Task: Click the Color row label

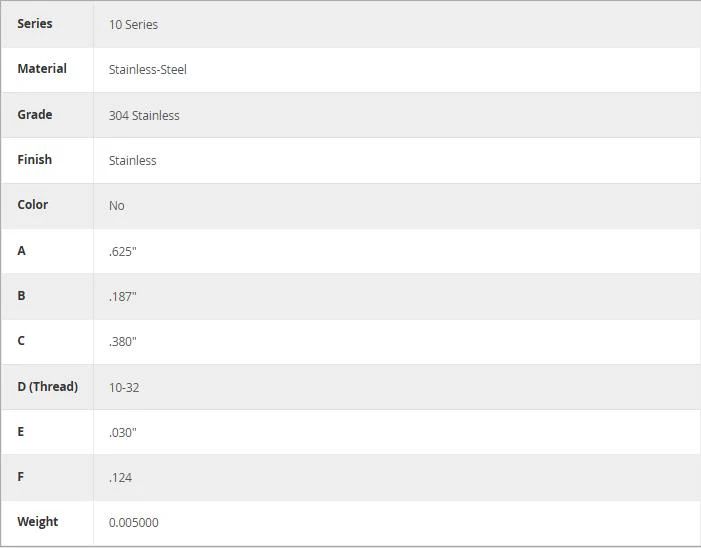Action: point(33,205)
